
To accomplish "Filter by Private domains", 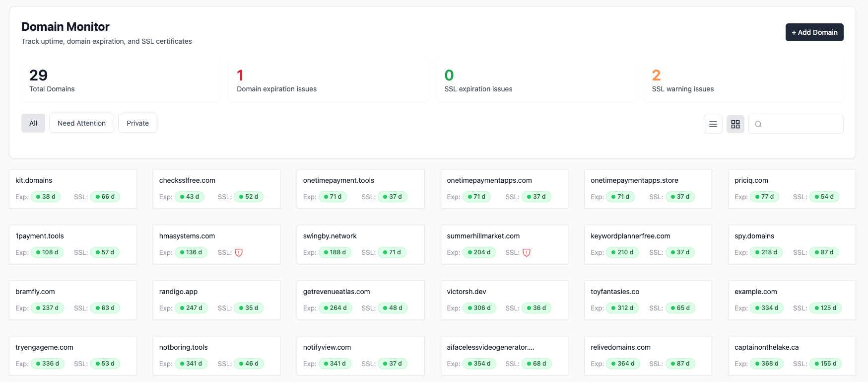I will (x=137, y=123).
